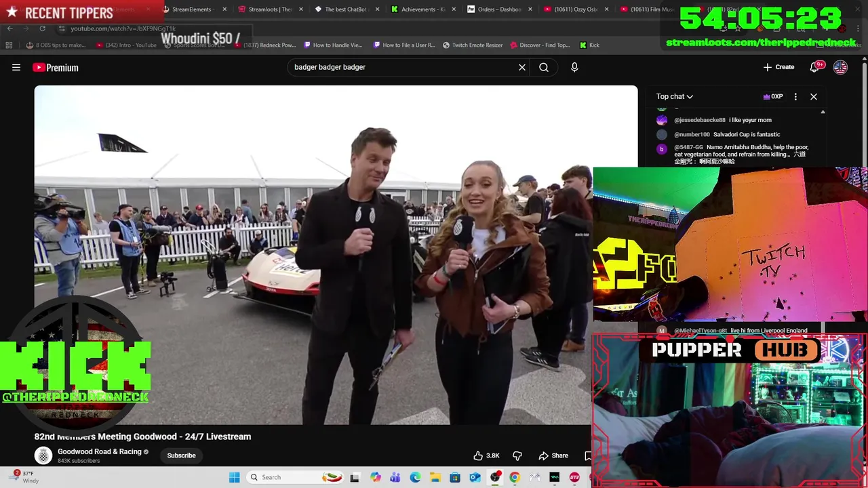Open Outlook in the taskbar
The width and height of the screenshot is (868, 488).
(x=475, y=477)
